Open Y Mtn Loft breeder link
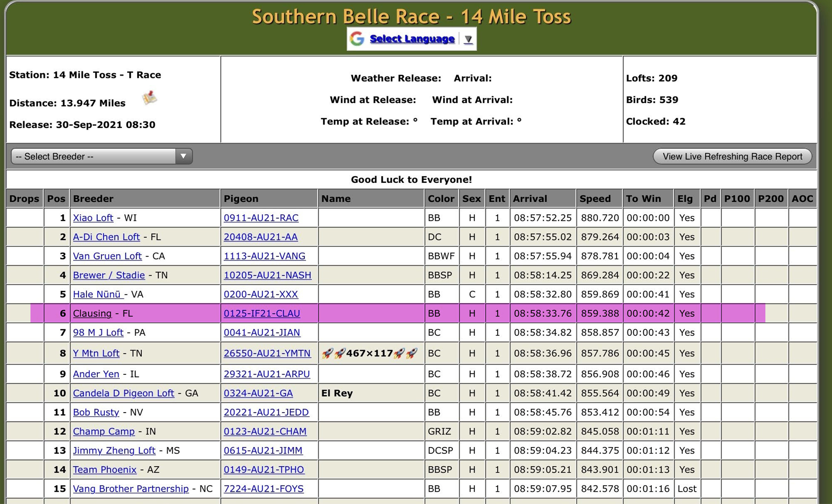 pyautogui.click(x=96, y=353)
